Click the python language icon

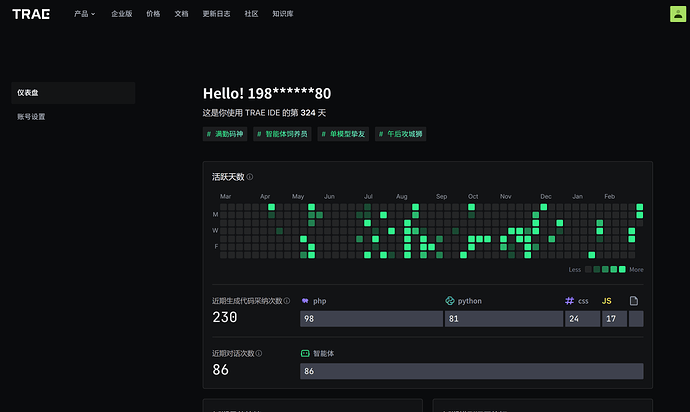[x=450, y=301]
